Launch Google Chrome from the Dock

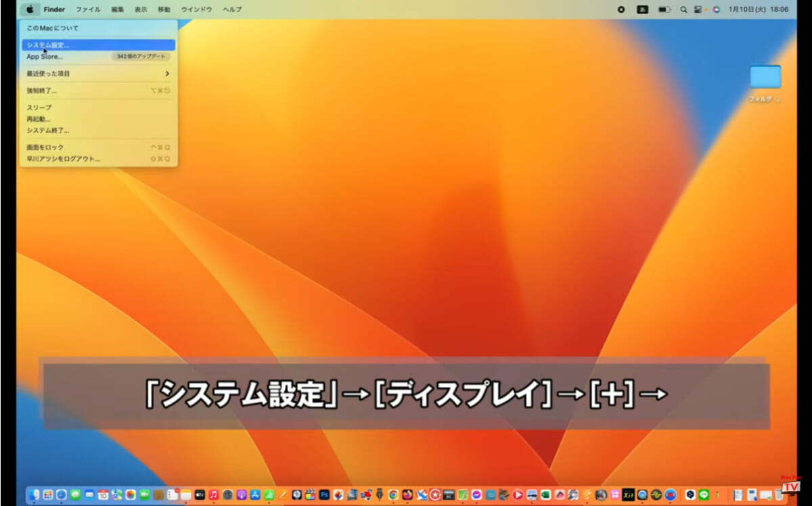tap(393, 495)
